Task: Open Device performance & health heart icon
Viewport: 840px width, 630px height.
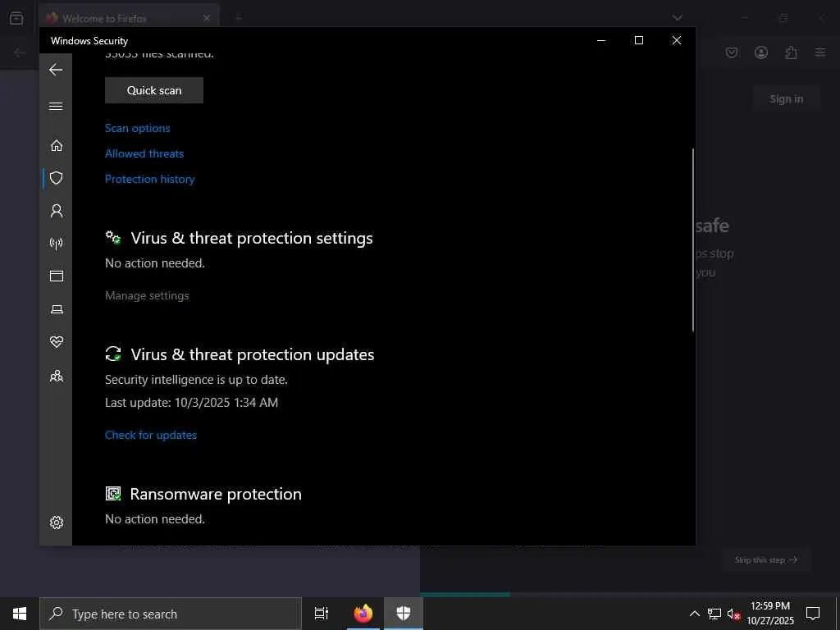Action: [57, 342]
